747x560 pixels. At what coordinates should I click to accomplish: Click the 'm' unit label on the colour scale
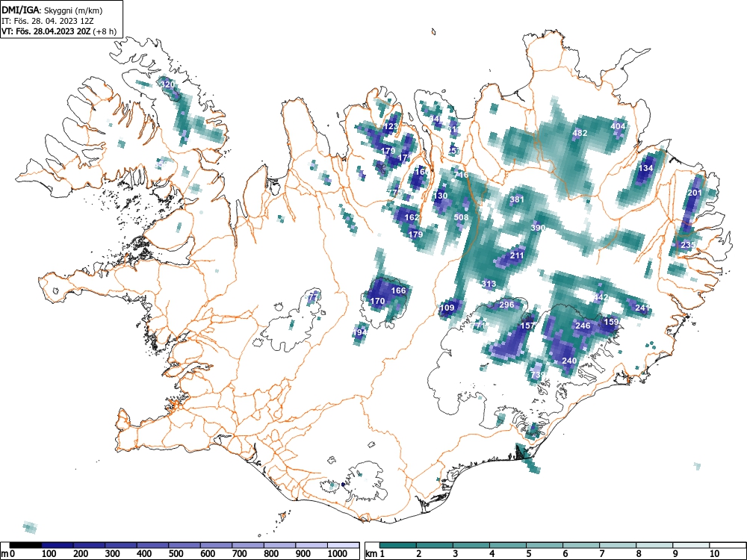click(x=4, y=554)
